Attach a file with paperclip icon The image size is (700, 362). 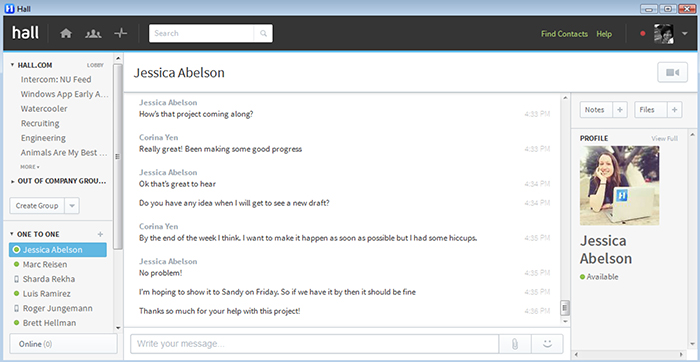515,344
